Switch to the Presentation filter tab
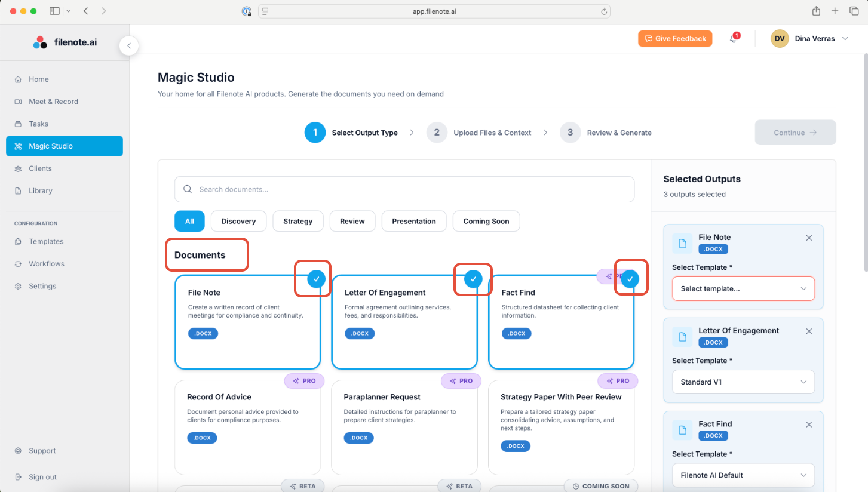 pyautogui.click(x=413, y=221)
